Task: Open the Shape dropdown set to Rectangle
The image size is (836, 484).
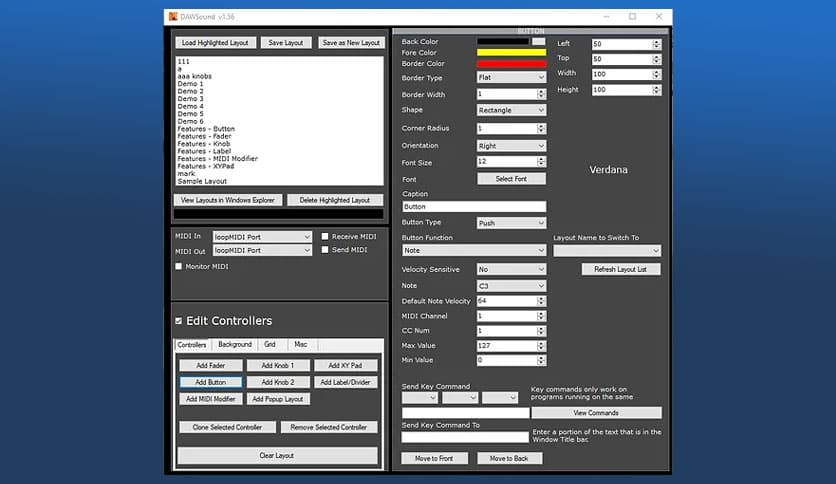Action: coord(511,110)
